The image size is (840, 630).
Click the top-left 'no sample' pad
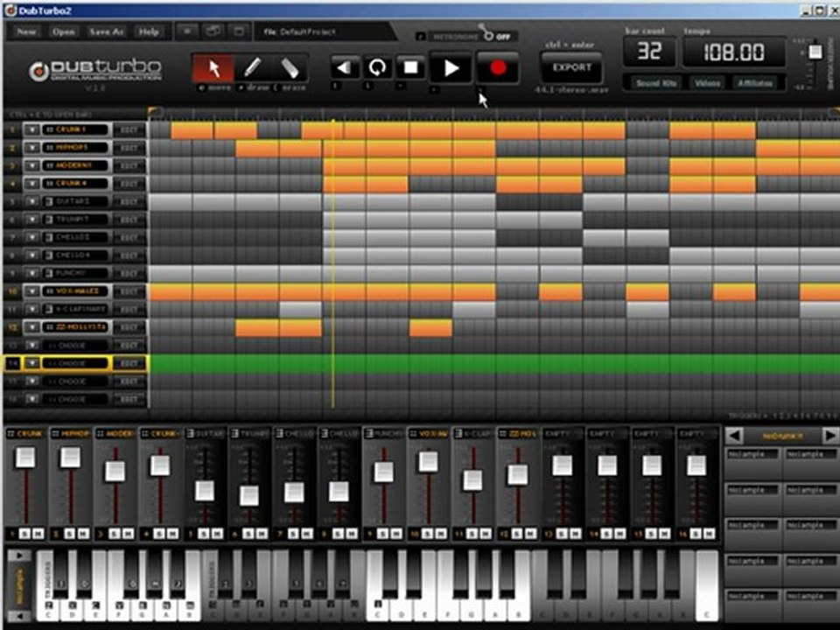(752, 464)
